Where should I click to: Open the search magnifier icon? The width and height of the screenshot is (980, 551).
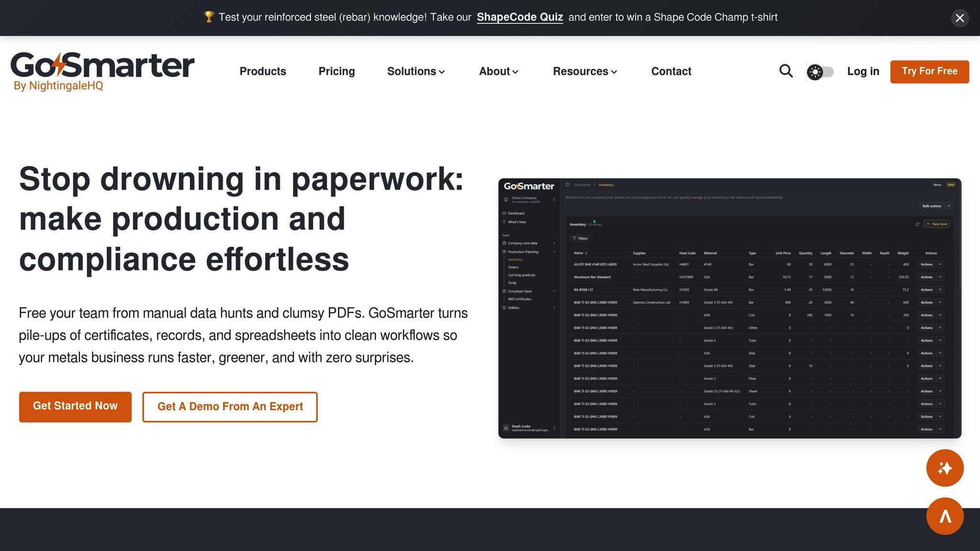pyautogui.click(x=786, y=71)
